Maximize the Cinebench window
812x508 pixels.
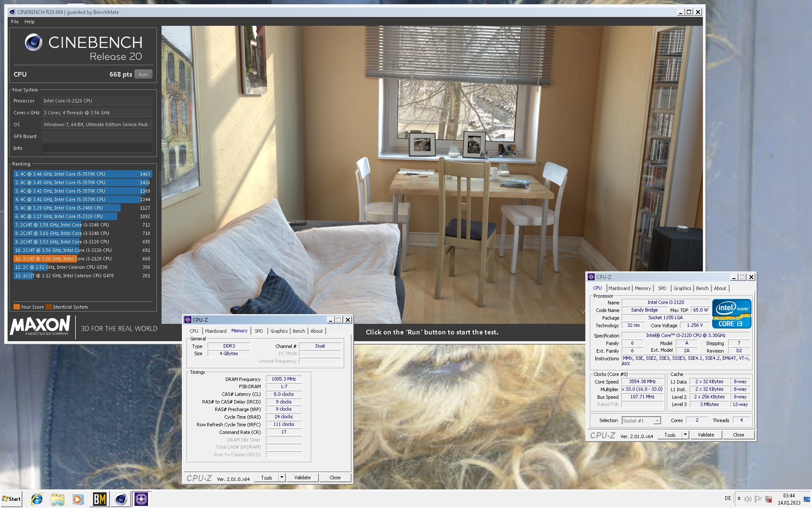(689, 12)
